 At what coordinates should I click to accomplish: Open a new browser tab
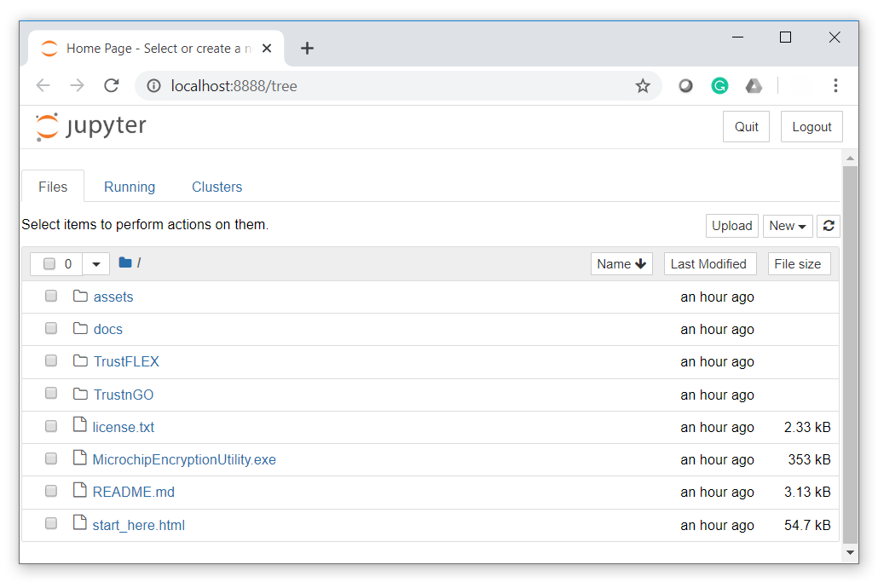[x=307, y=49]
